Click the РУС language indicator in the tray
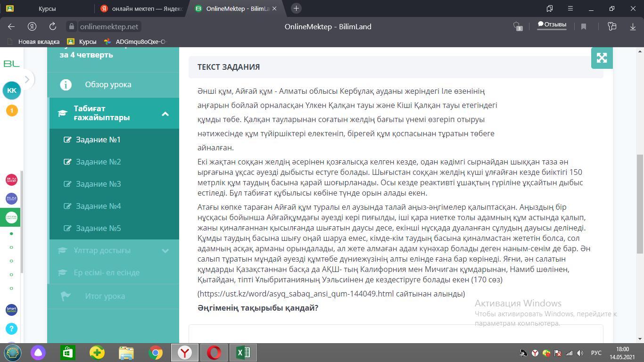Screen dimensions: 644x362 pyautogui.click(x=596, y=353)
